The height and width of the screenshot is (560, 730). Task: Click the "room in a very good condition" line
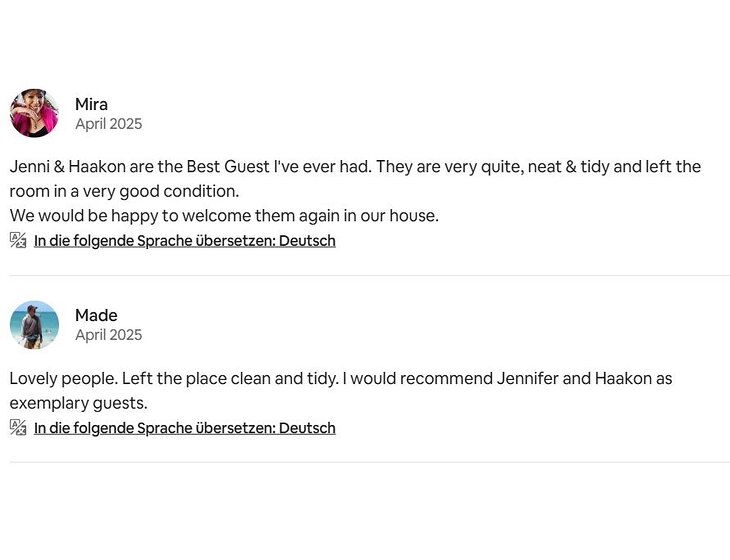point(124,191)
